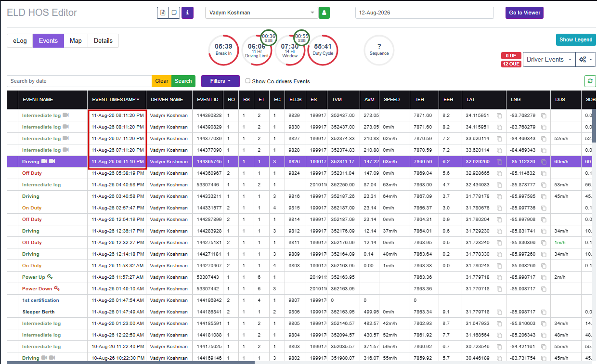The image size is (597, 364).
Task: Open the gears settings dropdown
Action: [x=586, y=59]
